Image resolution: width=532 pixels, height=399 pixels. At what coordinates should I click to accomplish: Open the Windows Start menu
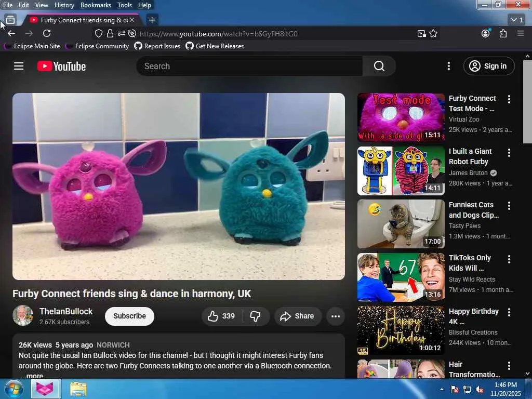14,389
